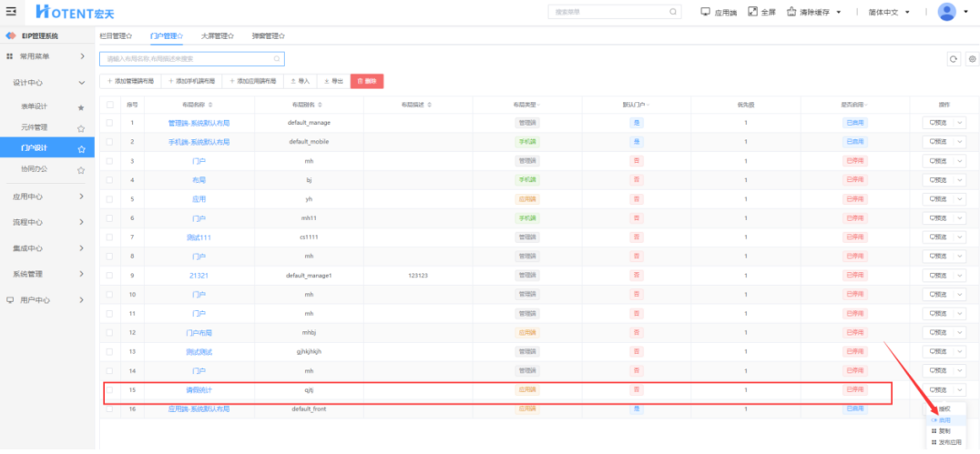Click 复制 option in row dropdown menu

click(944, 431)
